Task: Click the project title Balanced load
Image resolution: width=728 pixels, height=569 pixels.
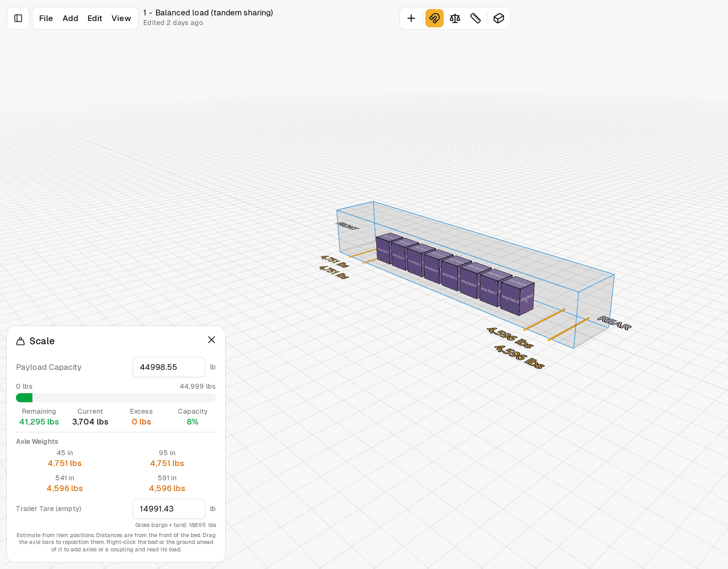Action: coord(208,13)
